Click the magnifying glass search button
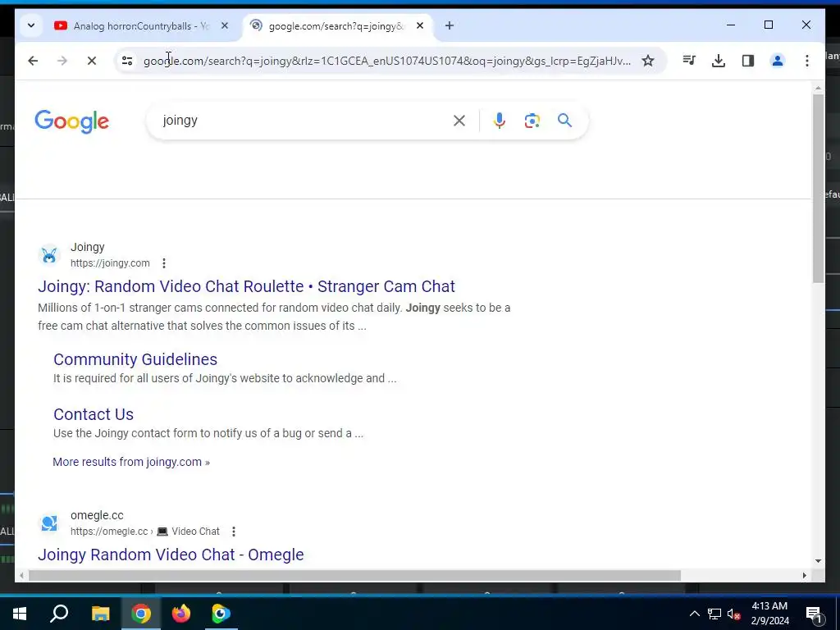Screen dimensions: 840x630 [x=564, y=121]
